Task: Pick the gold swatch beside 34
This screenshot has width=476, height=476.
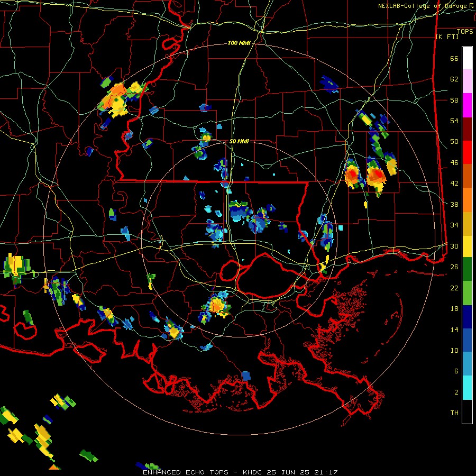Action: click(x=467, y=223)
